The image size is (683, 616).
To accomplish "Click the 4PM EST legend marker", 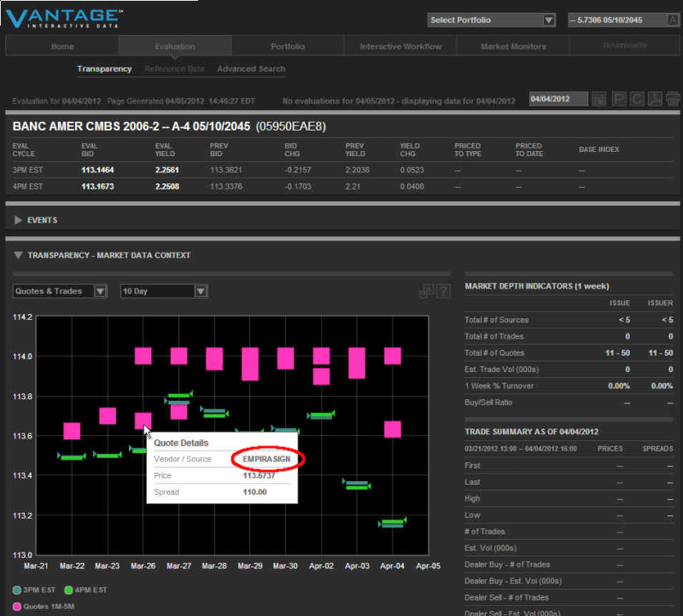I will pyautogui.click(x=68, y=590).
